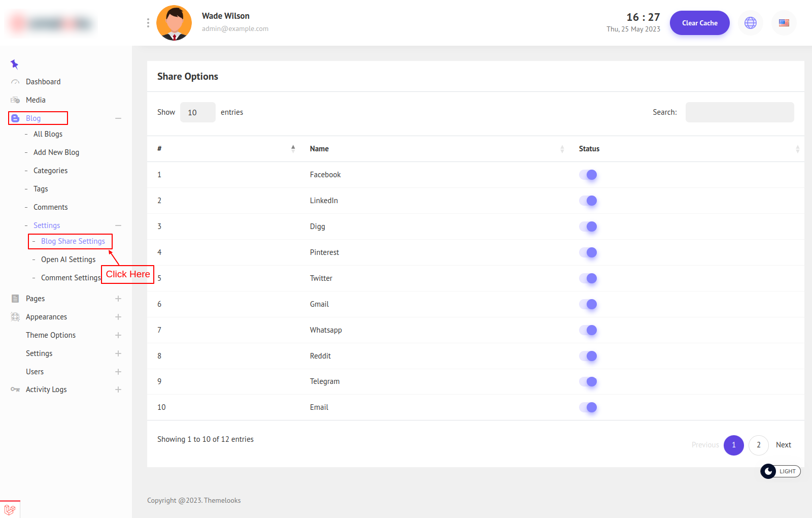The height and width of the screenshot is (518, 812).
Task: Expand the Appearances submenu
Action: [x=118, y=317]
